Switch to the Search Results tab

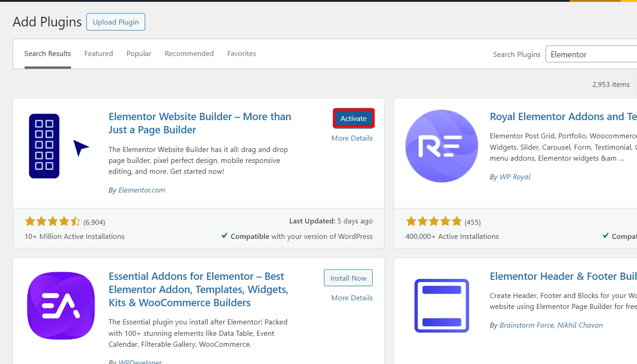(x=48, y=54)
